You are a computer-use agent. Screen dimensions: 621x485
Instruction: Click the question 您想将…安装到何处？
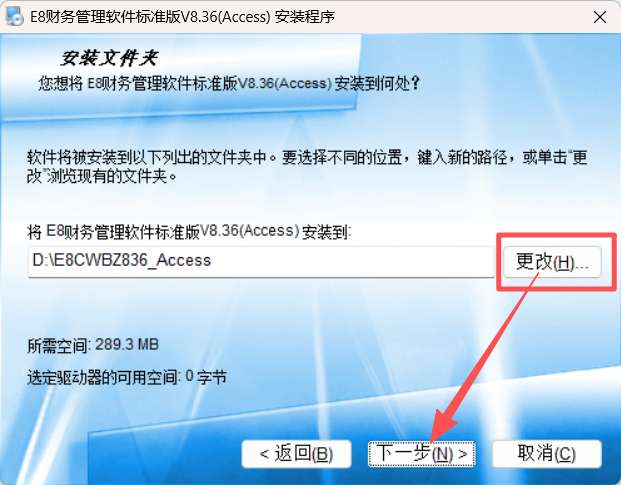tap(229, 84)
